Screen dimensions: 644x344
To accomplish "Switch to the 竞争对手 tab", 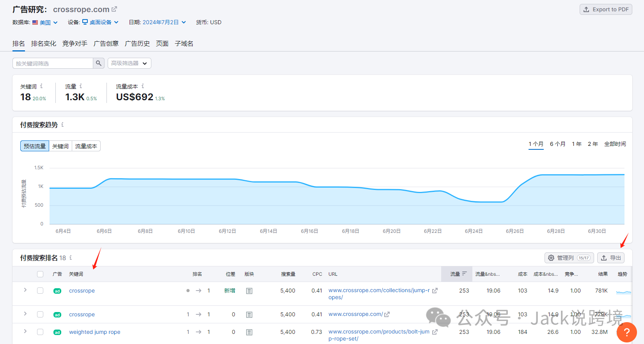I will coord(75,44).
